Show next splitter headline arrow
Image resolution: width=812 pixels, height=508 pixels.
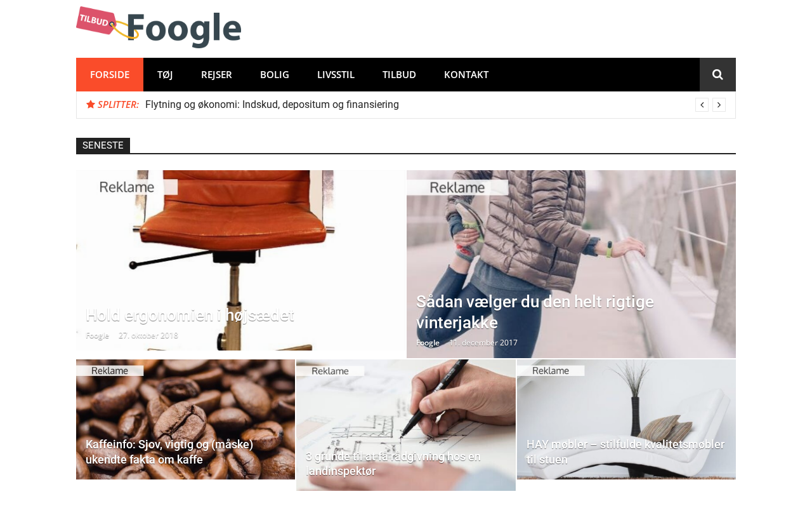click(x=719, y=105)
